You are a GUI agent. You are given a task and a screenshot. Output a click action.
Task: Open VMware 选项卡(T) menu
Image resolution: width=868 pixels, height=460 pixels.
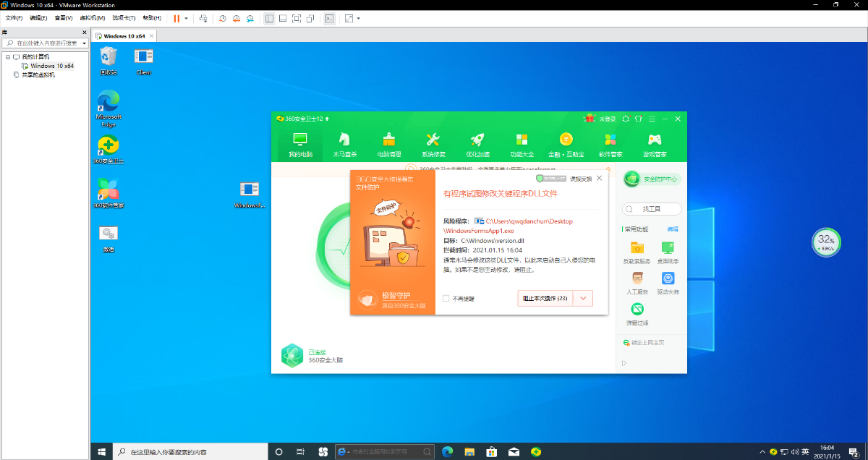(x=124, y=17)
